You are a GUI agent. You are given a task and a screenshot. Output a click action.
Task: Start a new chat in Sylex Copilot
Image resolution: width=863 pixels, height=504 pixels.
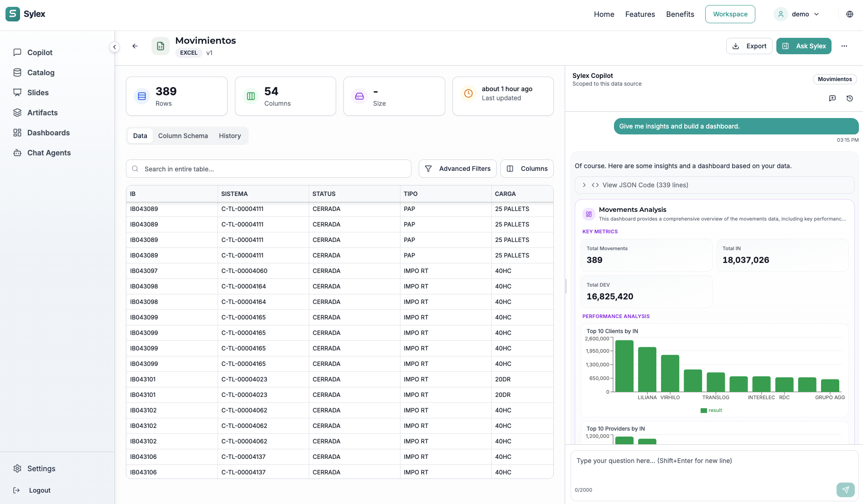(832, 98)
